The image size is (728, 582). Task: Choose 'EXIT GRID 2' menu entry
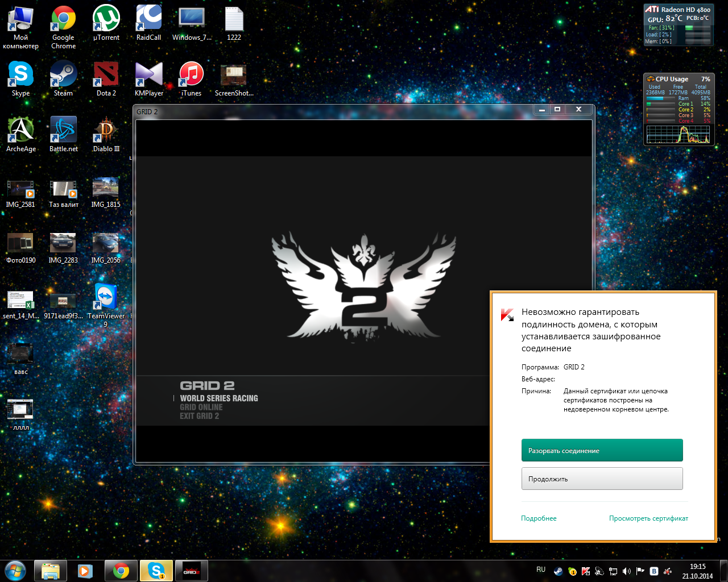pyautogui.click(x=199, y=416)
